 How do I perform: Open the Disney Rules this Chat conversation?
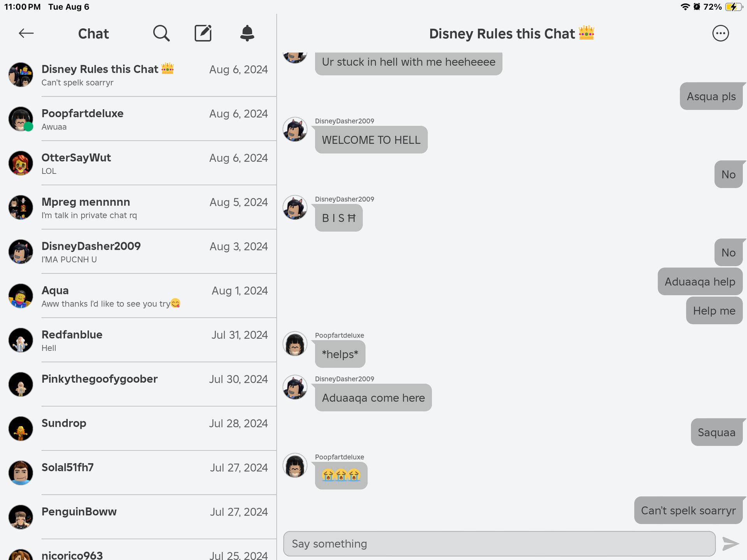138,75
